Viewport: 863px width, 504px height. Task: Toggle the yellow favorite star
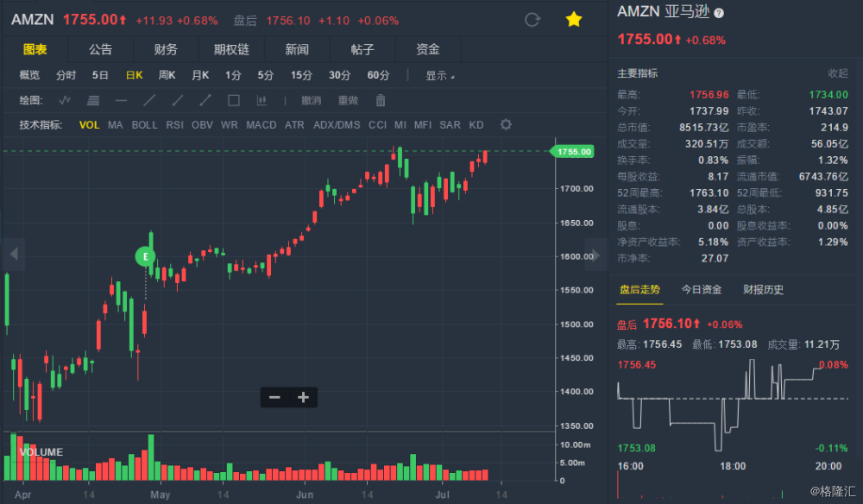574,20
